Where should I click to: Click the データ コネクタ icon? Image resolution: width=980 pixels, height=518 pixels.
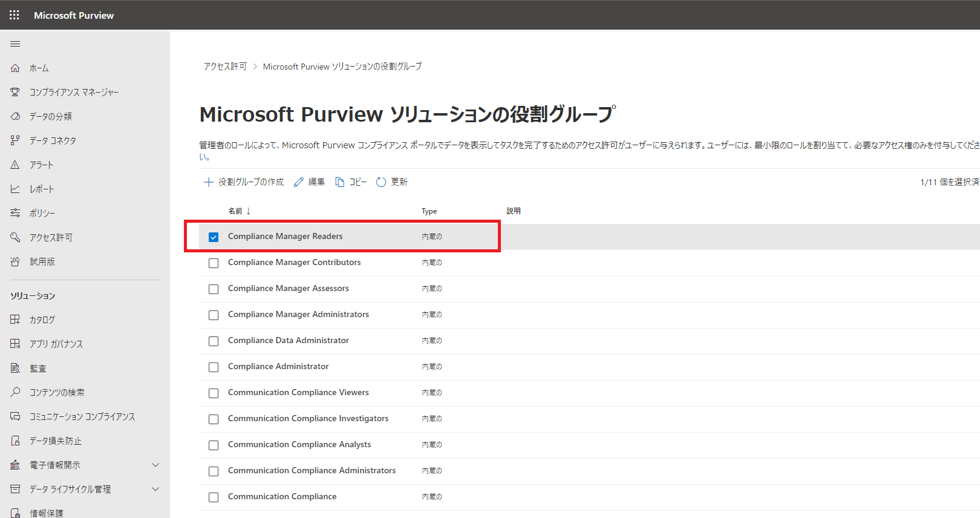(x=15, y=140)
